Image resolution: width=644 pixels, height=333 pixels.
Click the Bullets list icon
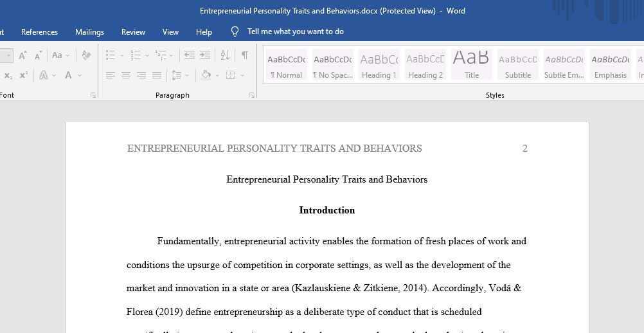[x=110, y=55]
